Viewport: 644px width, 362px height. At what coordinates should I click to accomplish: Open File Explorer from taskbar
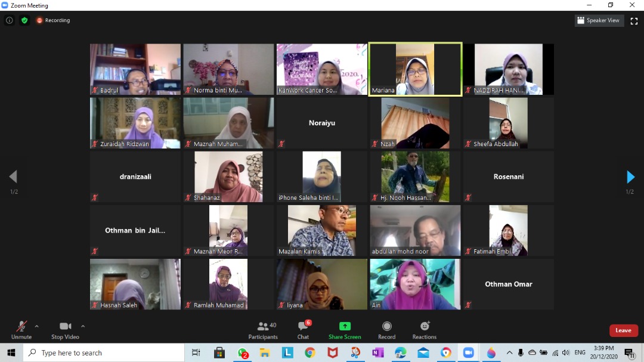coord(265,352)
